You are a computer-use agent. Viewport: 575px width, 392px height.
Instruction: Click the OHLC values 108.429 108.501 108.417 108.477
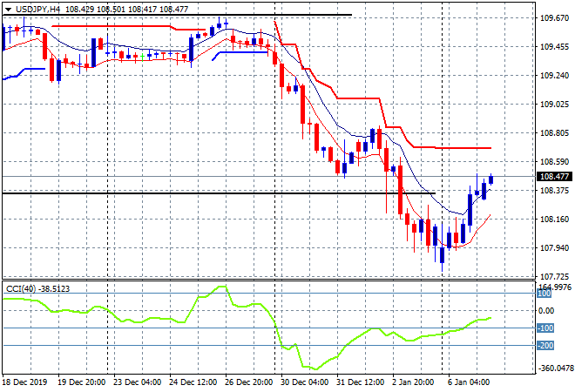(x=127, y=10)
